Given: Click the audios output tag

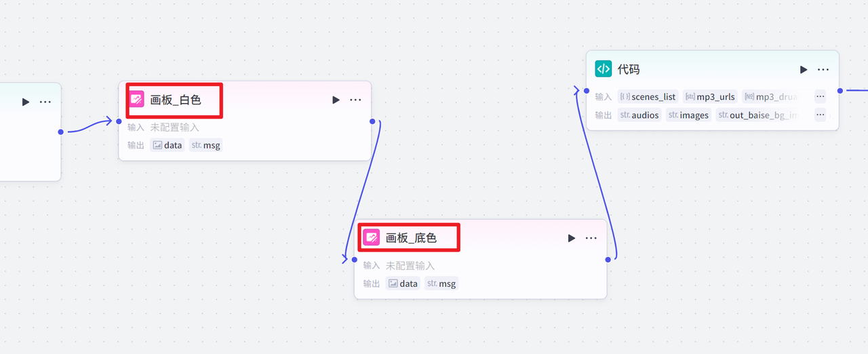Looking at the screenshot, I should (639, 115).
